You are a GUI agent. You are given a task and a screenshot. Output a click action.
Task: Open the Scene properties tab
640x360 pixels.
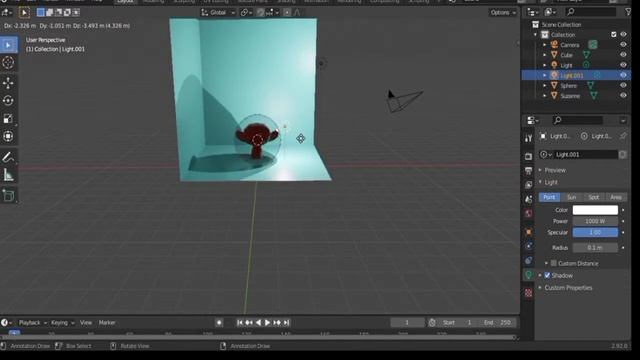[x=529, y=199]
